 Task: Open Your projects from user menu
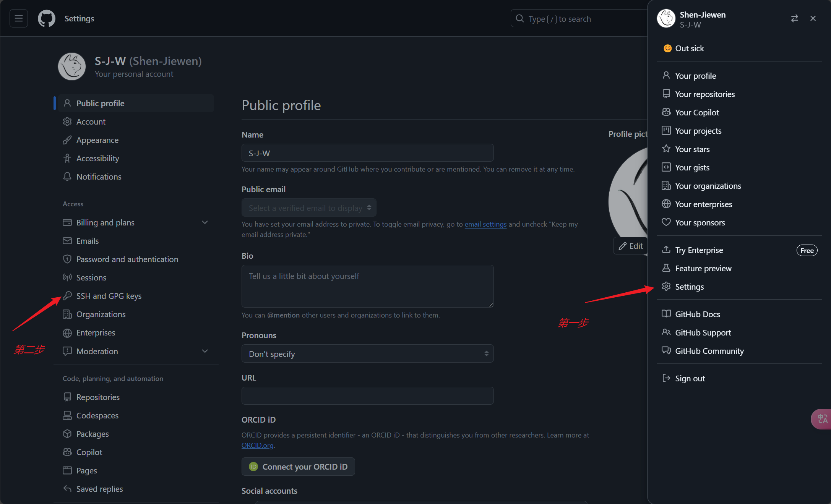pyautogui.click(x=739, y=131)
